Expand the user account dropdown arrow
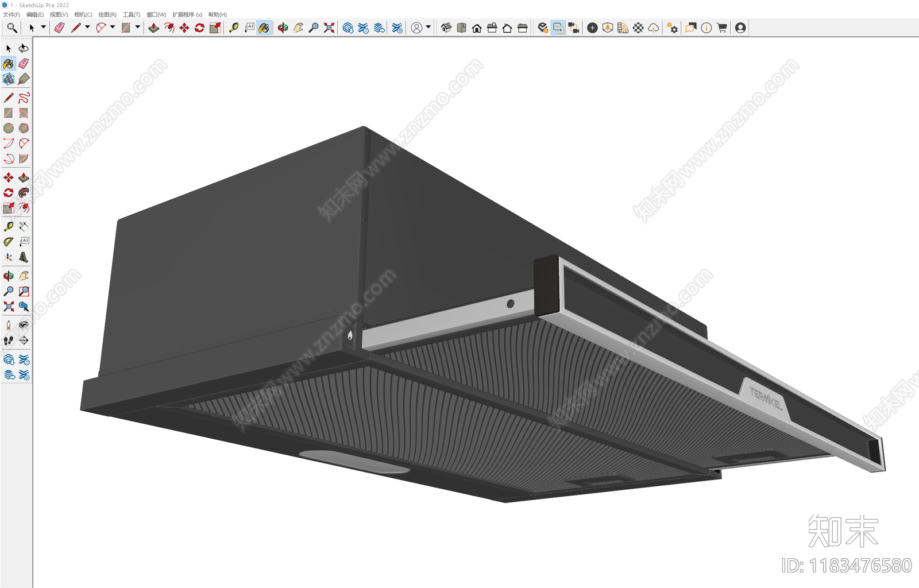This screenshot has height=588, width=919. point(428,27)
